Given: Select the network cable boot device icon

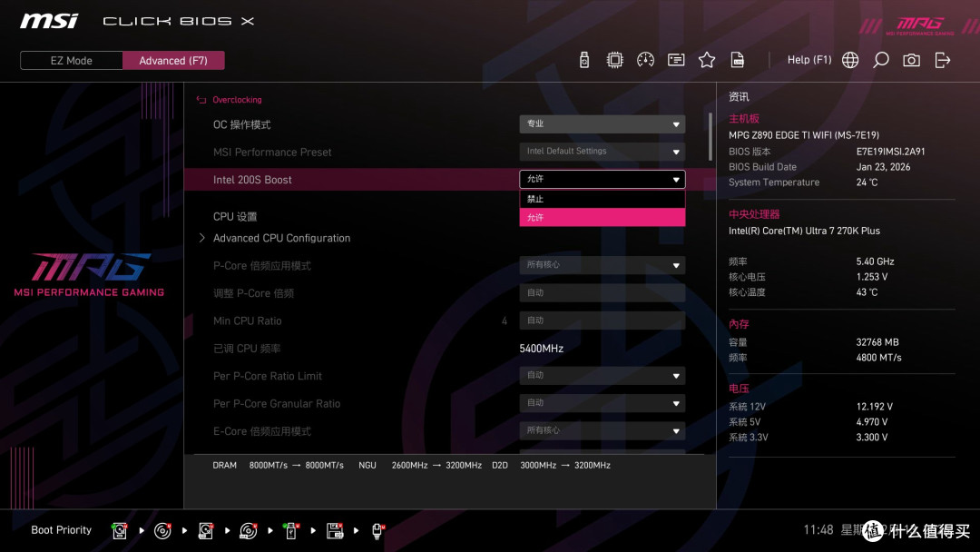Looking at the screenshot, I should [377, 531].
